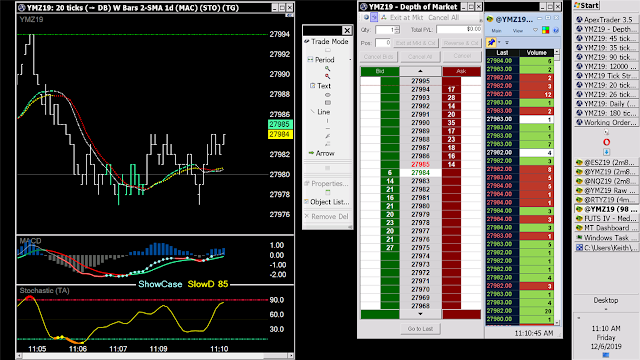Switch to the Working Order... taskbar item
Viewport: 640px width, 360px height.
(x=607, y=122)
